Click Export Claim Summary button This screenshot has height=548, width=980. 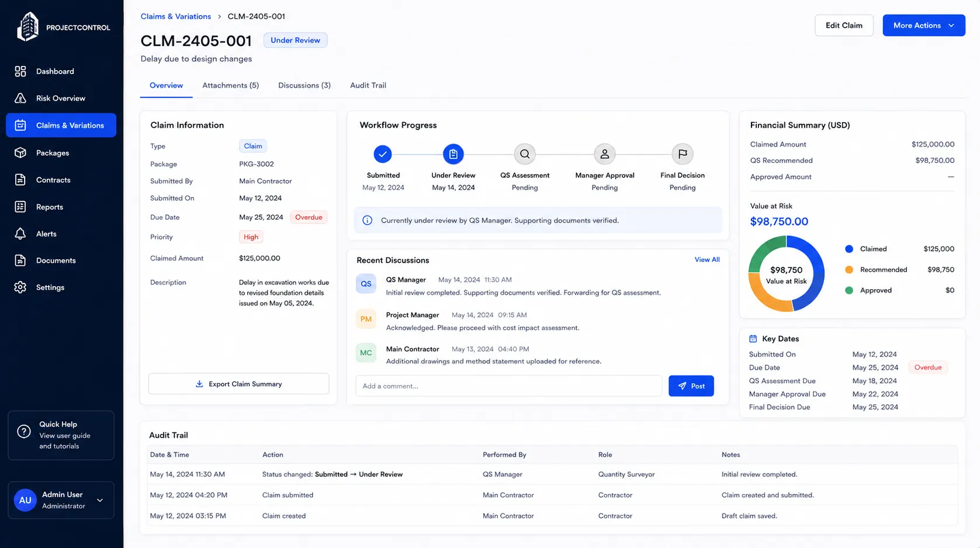[238, 384]
